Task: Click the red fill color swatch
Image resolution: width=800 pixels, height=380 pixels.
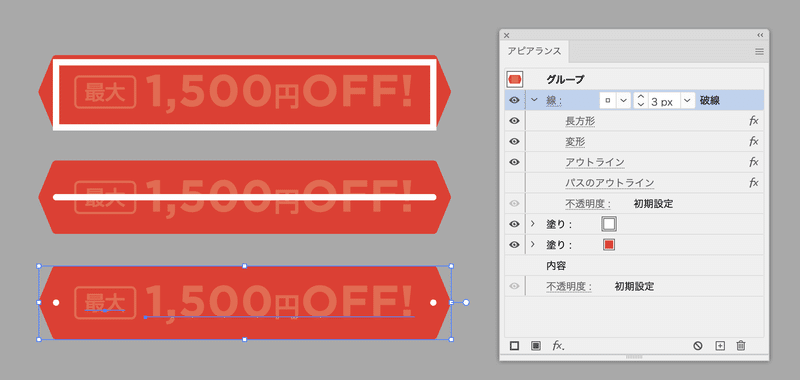Action: [x=609, y=245]
